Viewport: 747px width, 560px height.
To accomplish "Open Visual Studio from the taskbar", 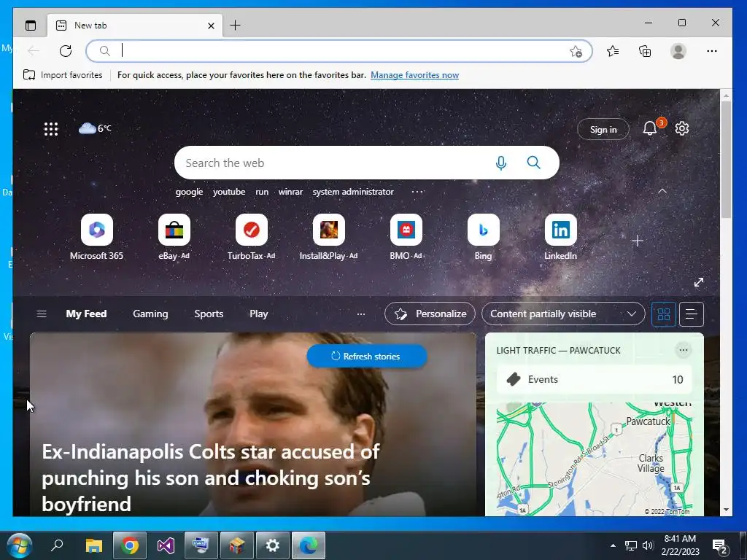I will pyautogui.click(x=166, y=545).
